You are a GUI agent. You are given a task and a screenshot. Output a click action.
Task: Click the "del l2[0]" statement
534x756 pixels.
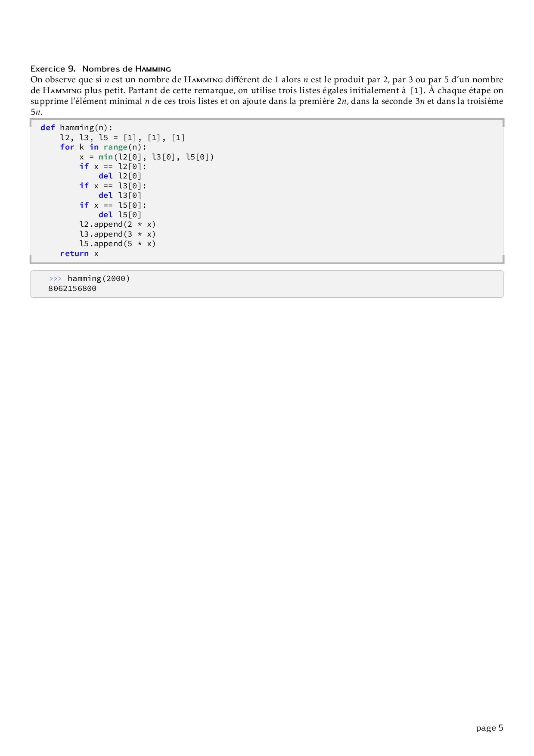coord(120,176)
